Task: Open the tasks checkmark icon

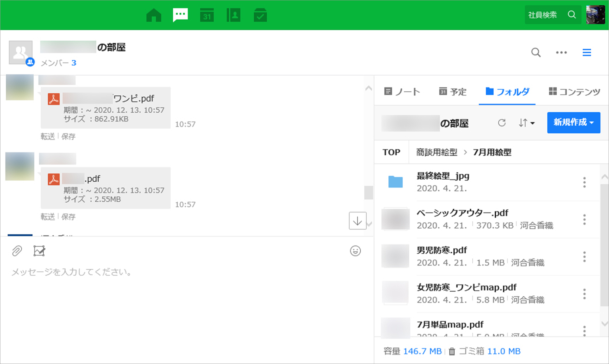Action: click(x=260, y=15)
